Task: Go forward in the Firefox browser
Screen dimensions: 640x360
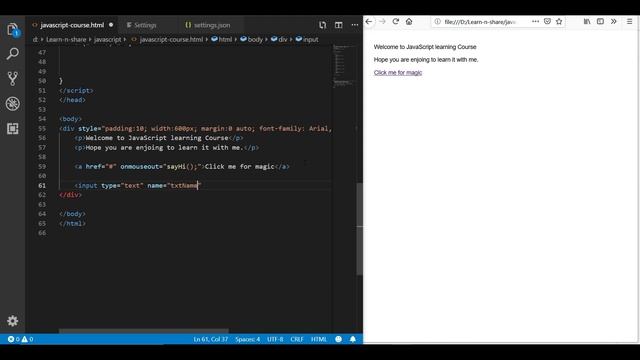Action: pyautogui.click(x=382, y=22)
